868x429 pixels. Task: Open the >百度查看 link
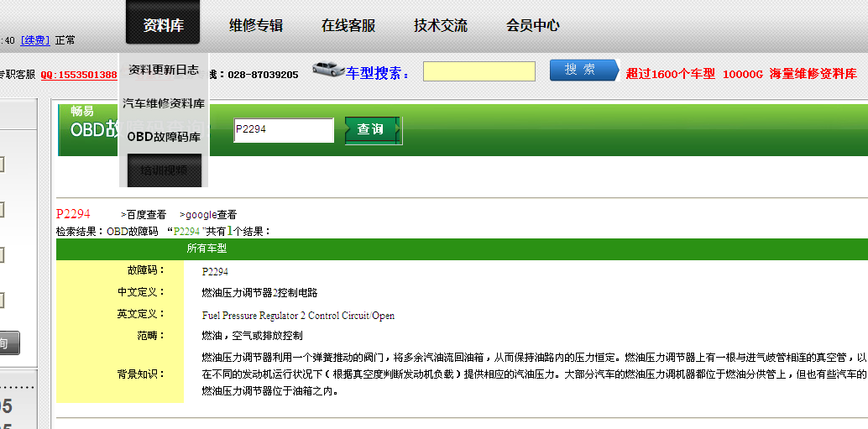pos(144,215)
